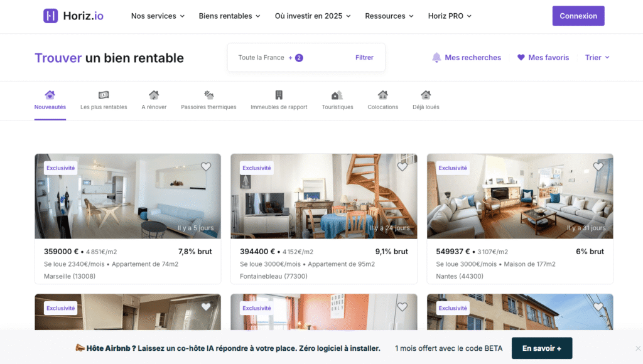Image resolution: width=643 pixels, height=364 pixels.
Task: Click the En savoir + button
Action: [x=542, y=348]
